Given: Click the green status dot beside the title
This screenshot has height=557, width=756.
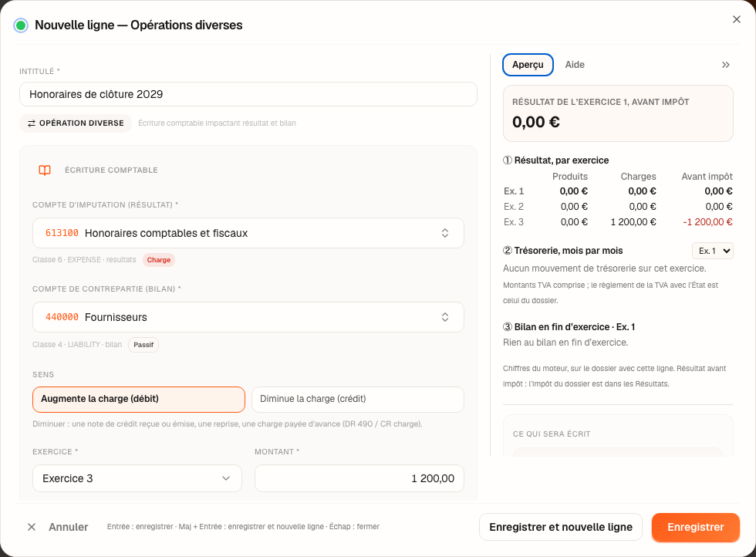Looking at the screenshot, I should point(21,25).
